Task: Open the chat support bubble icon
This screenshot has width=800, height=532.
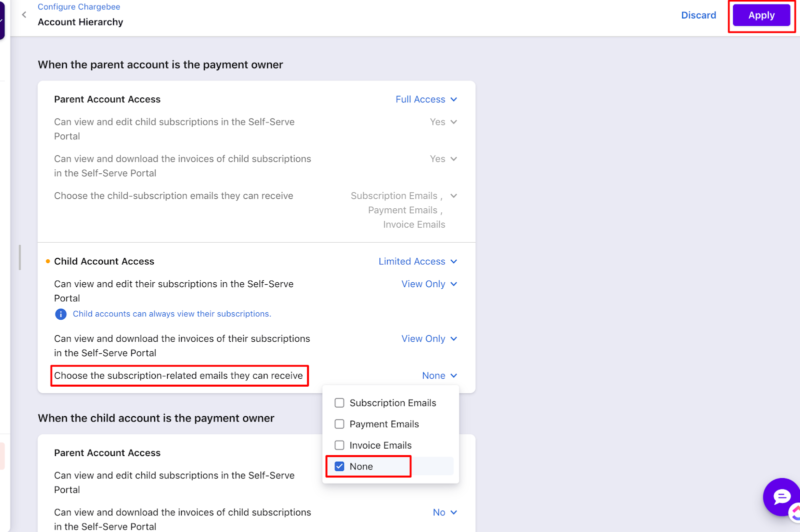Action: pyautogui.click(x=781, y=497)
